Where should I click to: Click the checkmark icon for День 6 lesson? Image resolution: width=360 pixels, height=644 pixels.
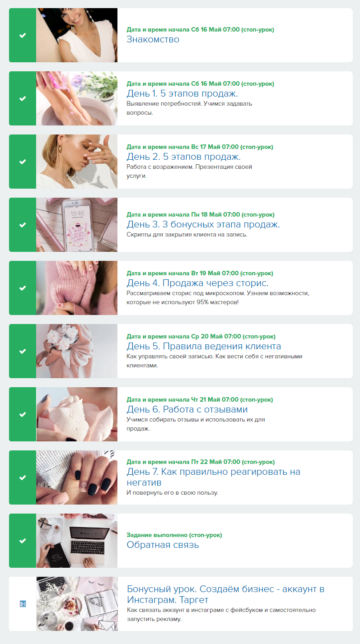point(23,414)
